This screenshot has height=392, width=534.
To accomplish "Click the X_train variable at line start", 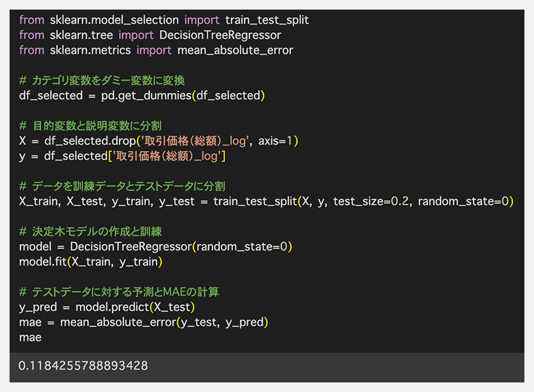I will [x=39, y=201].
